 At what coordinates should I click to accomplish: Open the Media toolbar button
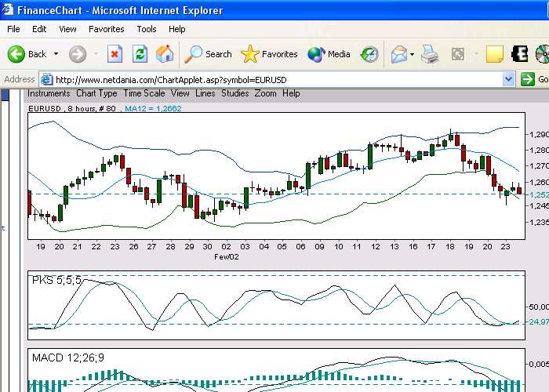point(329,54)
